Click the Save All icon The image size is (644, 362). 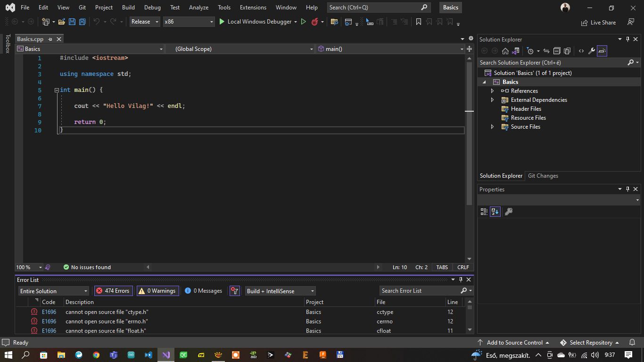(82, 22)
